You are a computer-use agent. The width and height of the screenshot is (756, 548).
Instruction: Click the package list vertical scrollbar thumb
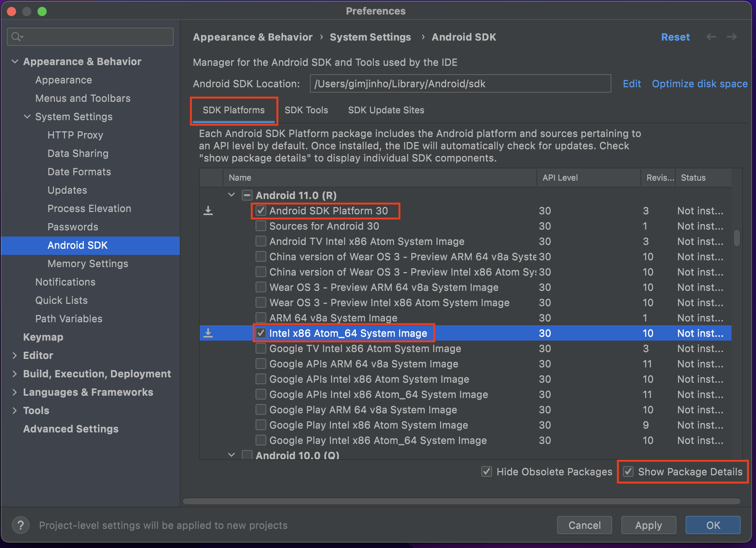[736, 238]
